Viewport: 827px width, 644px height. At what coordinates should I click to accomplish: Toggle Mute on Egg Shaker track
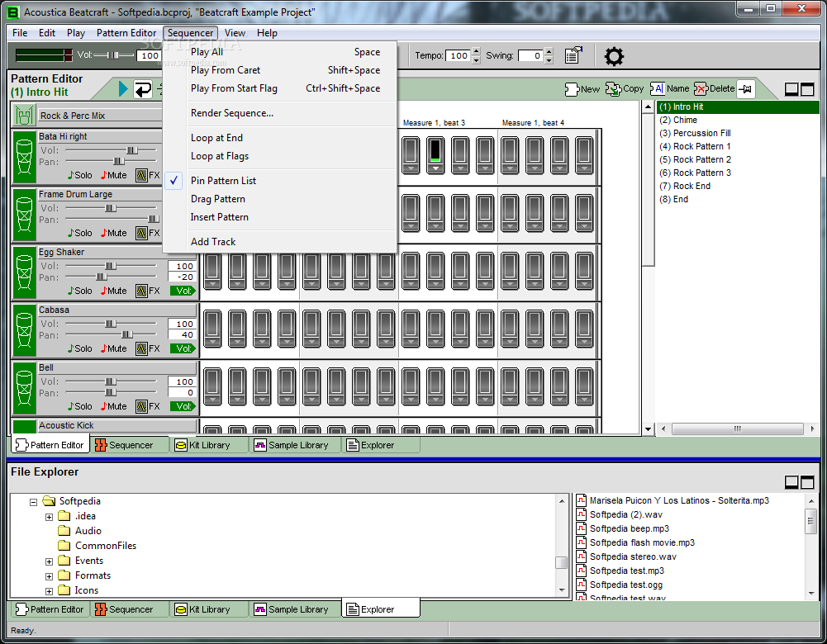coord(114,291)
